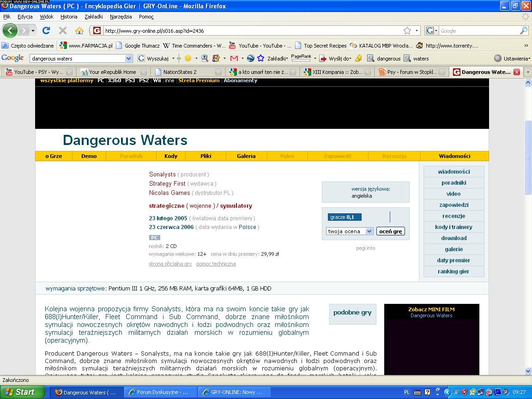Click the browser Back arrow button

tap(10, 30)
